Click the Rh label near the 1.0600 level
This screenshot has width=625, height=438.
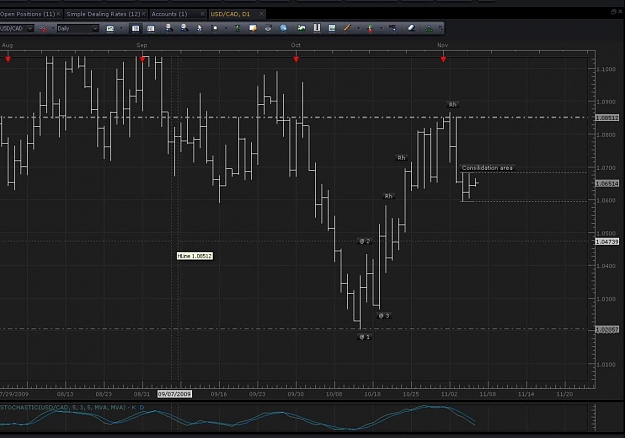(x=389, y=196)
